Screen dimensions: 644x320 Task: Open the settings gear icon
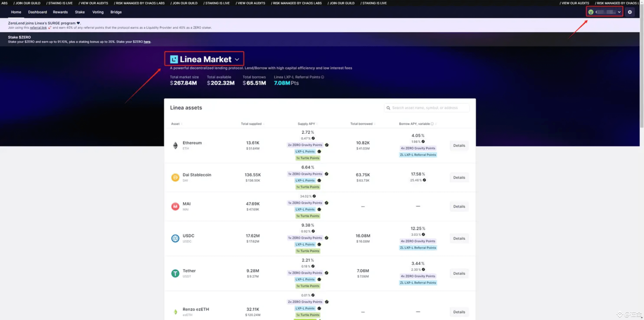click(629, 12)
